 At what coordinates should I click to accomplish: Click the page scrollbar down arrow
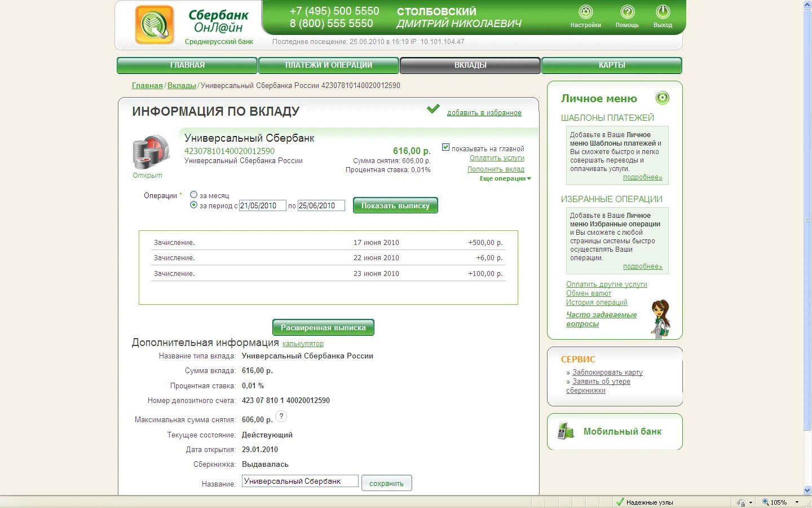[x=807, y=491]
